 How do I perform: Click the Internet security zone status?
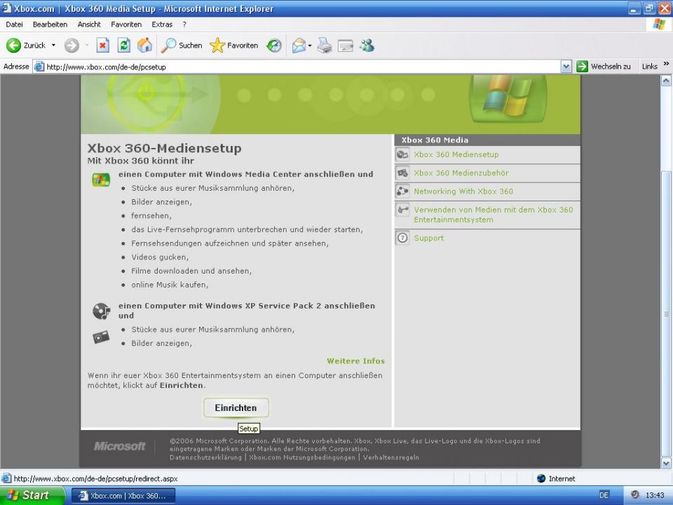(x=556, y=478)
